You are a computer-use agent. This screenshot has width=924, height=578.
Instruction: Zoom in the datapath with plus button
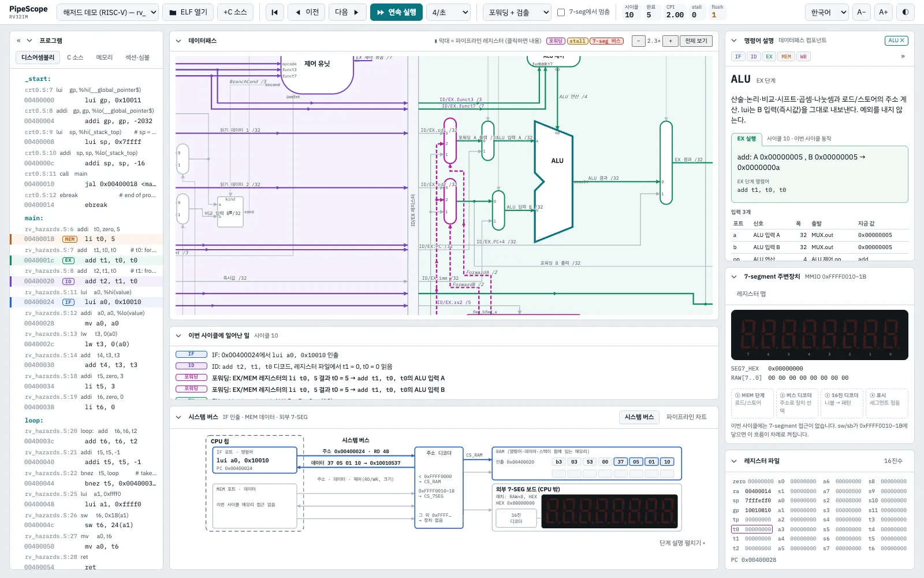click(x=670, y=41)
